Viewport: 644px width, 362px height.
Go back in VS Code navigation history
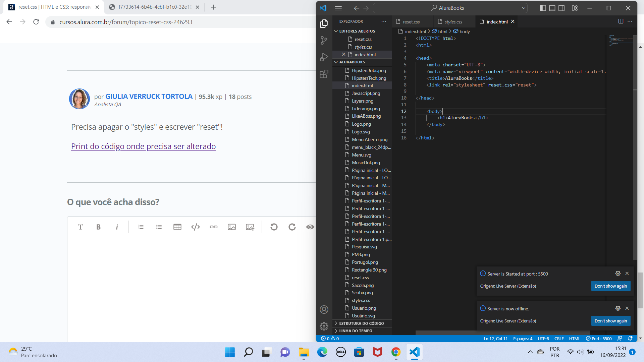tap(357, 8)
